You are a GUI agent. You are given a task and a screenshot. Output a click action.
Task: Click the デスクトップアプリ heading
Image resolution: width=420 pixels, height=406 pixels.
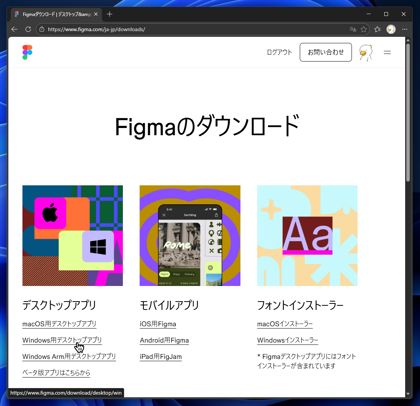[x=59, y=305]
